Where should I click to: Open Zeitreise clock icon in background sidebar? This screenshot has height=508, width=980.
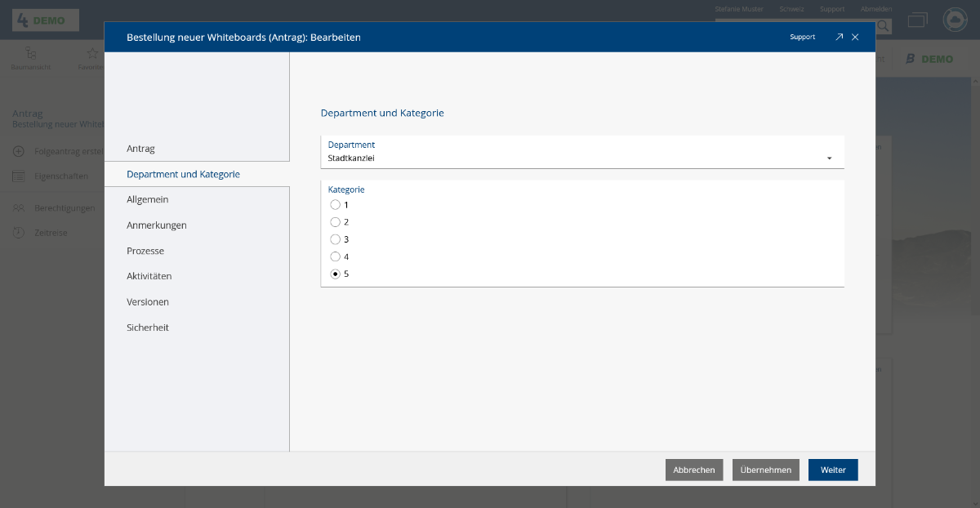[18, 233]
